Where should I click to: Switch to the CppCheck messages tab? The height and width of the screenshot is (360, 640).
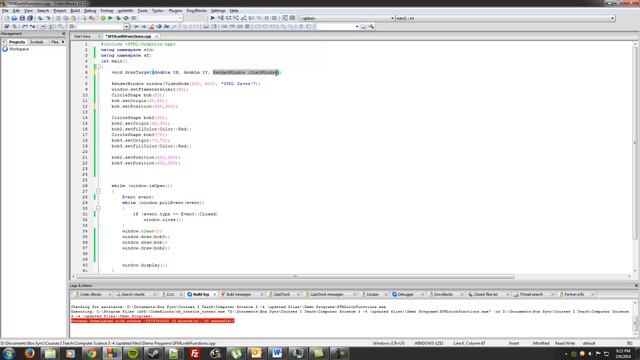(x=327, y=294)
